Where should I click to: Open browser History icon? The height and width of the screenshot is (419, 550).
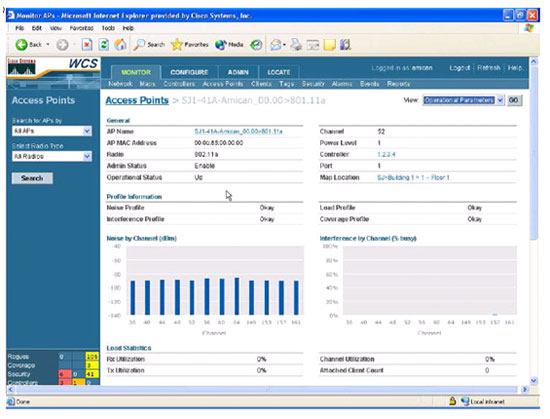tap(256, 45)
